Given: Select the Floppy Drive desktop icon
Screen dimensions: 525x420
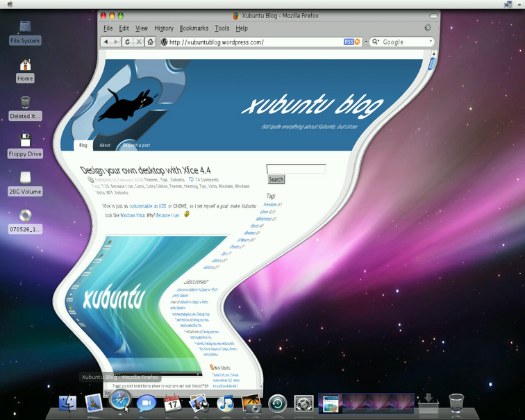Looking at the screenshot, I should [25, 146].
